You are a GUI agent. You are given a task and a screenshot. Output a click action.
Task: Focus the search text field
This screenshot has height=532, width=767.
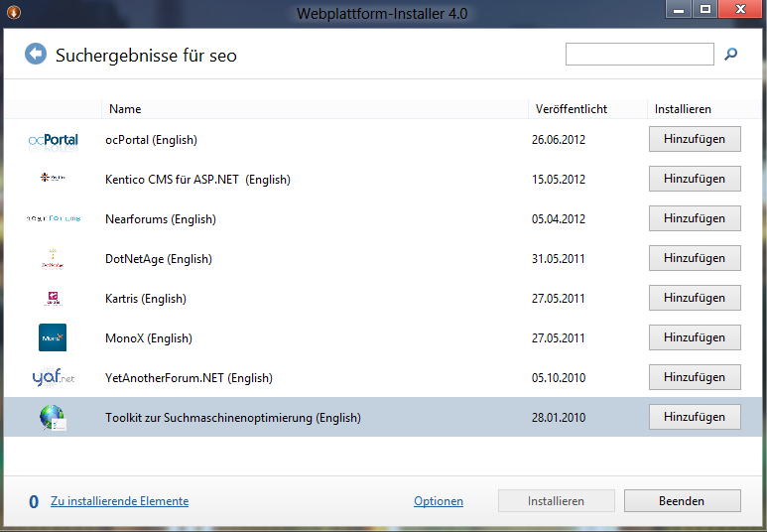click(639, 55)
